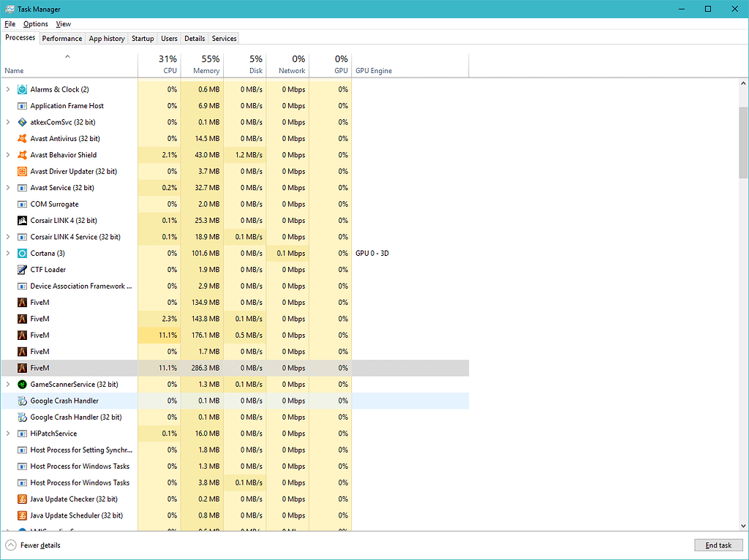749x560 pixels.
Task: Click the GameScannerService green icon
Action: pos(22,384)
